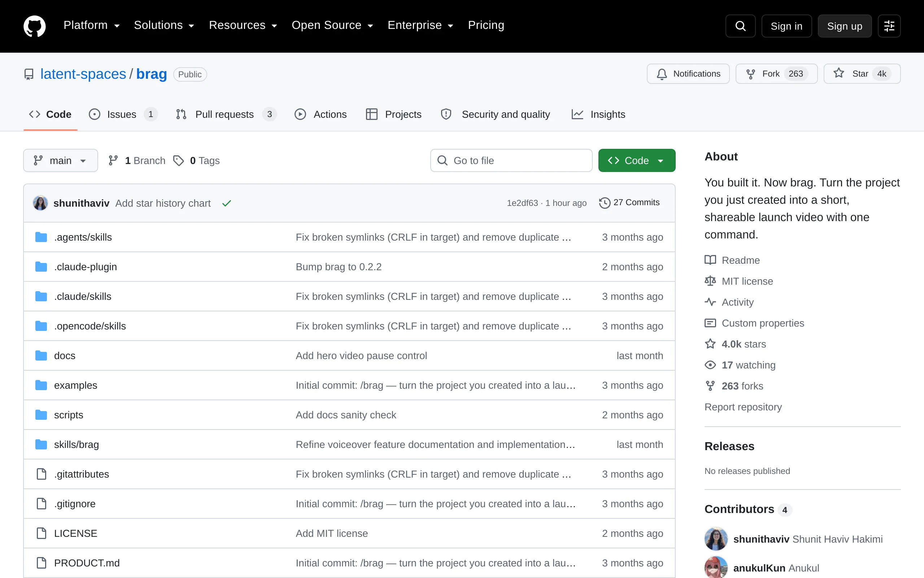Expand the Resources menu
924x578 pixels.
[243, 25]
